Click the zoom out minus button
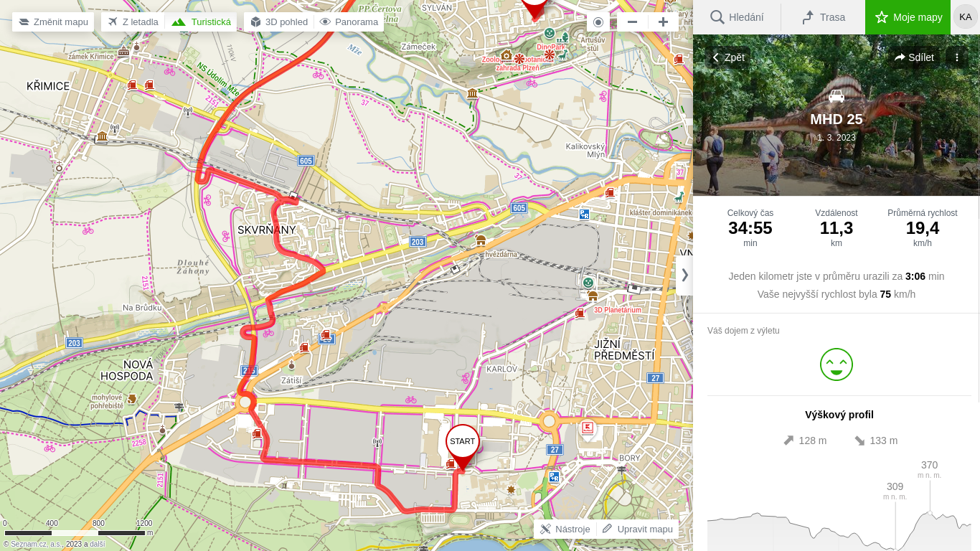The height and width of the screenshot is (551, 980). pos(632,22)
